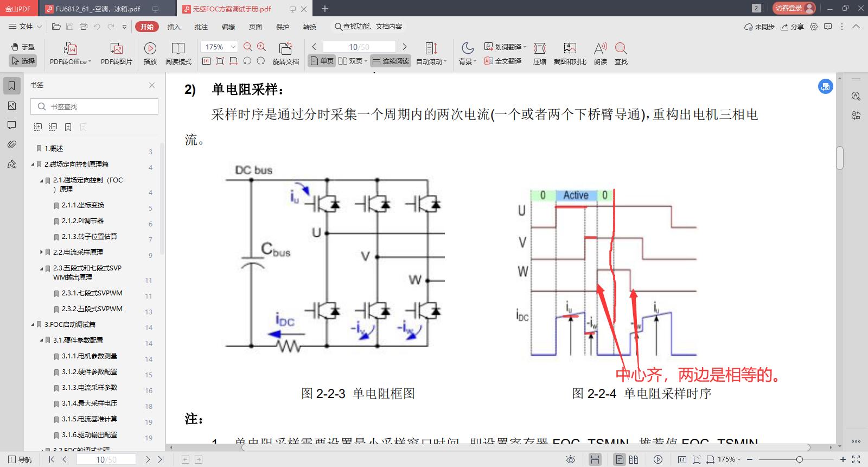Open the 批注 annotation tab
This screenshot has width=868, height=467.
coord(201,27)
